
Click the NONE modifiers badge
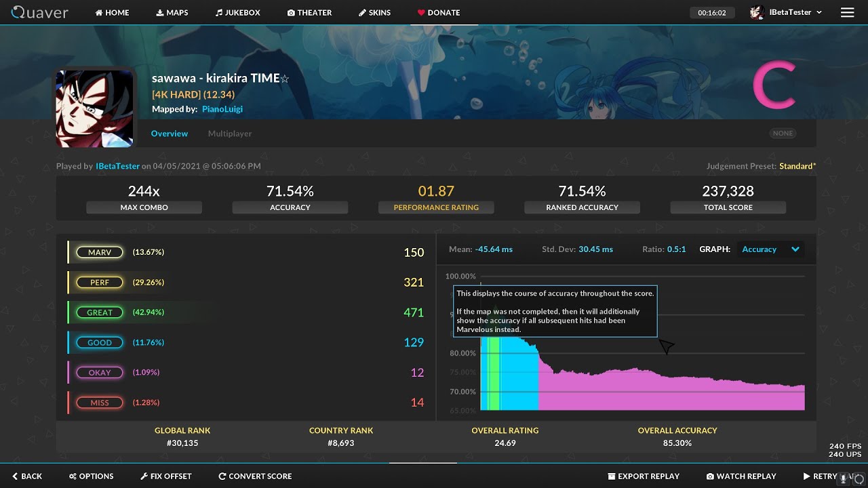tap(783, 134)
